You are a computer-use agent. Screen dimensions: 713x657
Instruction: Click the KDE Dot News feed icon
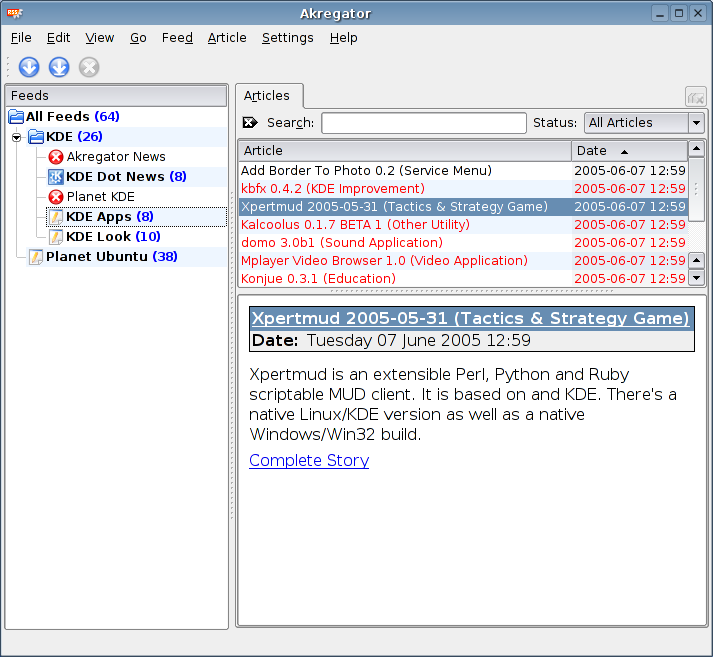[x=56, y=176]
